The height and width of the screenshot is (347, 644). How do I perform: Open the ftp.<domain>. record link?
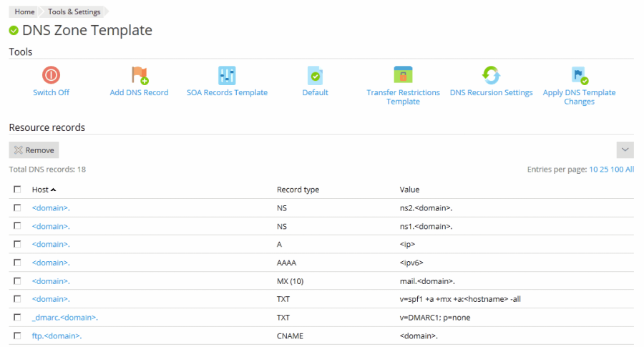click(57, 336)
